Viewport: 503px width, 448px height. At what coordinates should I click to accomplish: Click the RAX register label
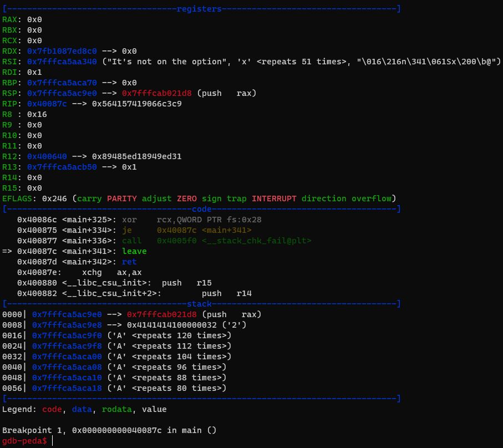point(9,19)
